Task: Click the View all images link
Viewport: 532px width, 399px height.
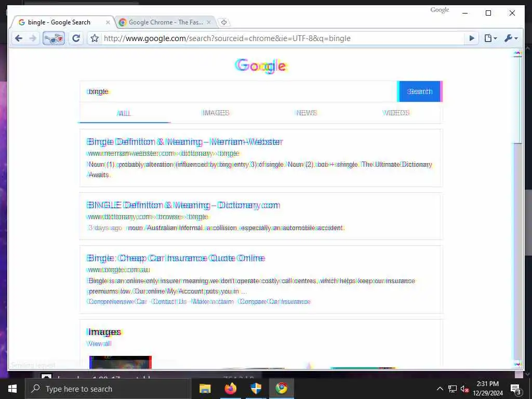Action: click(x=99, y=344)
